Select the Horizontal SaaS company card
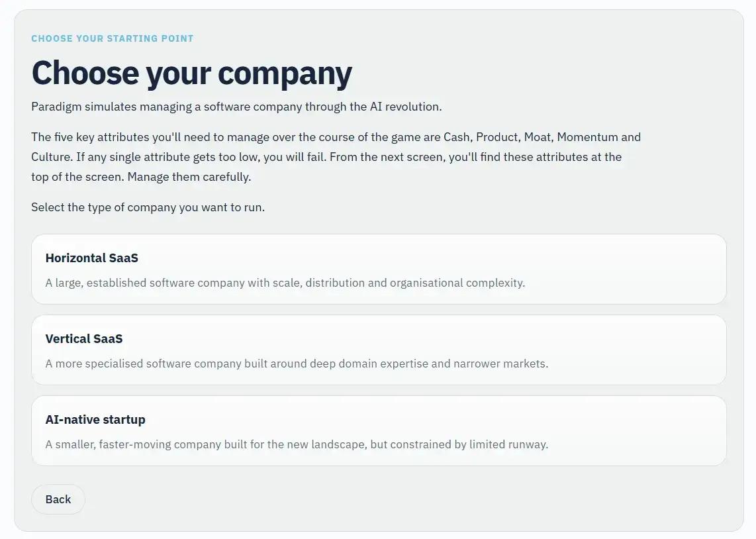This screenshot has width=756, height=539. [x=379, y=269]
